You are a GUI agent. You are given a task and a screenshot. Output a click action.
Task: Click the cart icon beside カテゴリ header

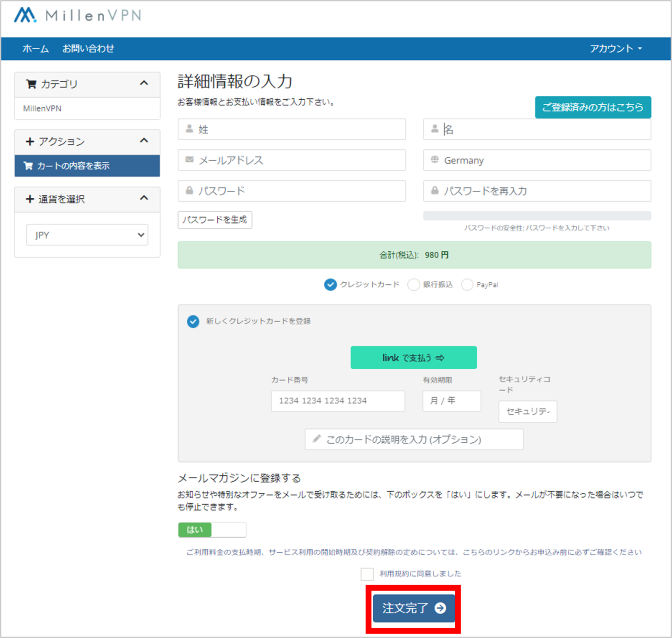click(31, 84)
